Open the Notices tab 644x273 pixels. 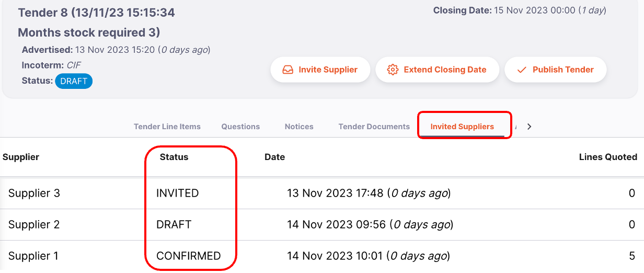(x=299, y=127)
